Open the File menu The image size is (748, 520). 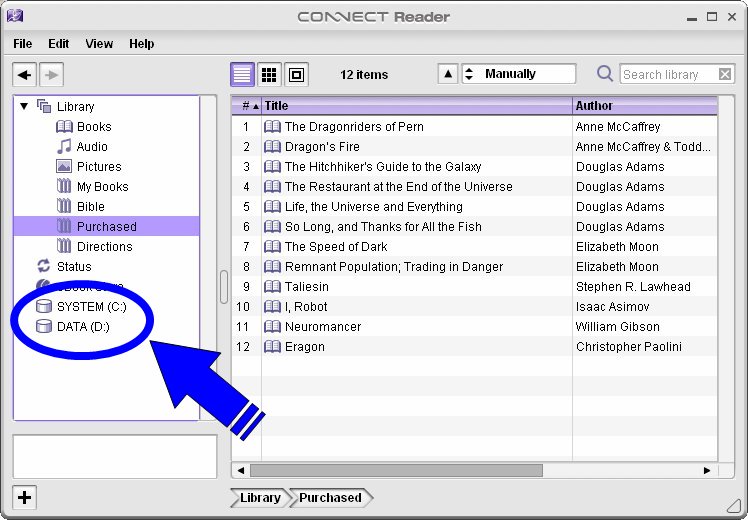pos(22,44)
